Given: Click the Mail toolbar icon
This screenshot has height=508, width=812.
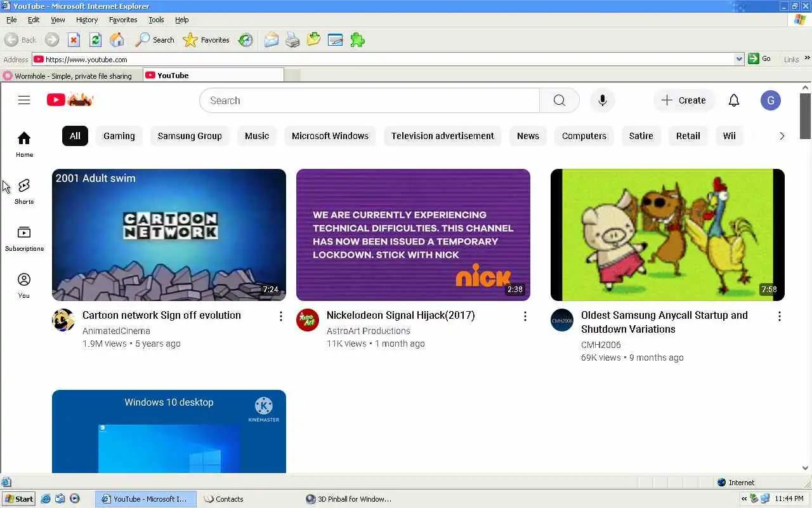Looking at the screenshot, I should 272,40.
